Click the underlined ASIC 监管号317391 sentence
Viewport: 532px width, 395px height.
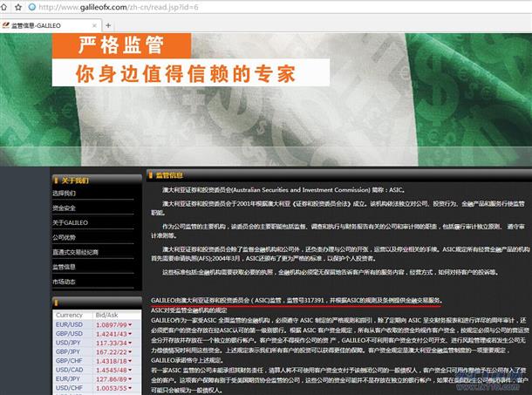pos(297,300)
